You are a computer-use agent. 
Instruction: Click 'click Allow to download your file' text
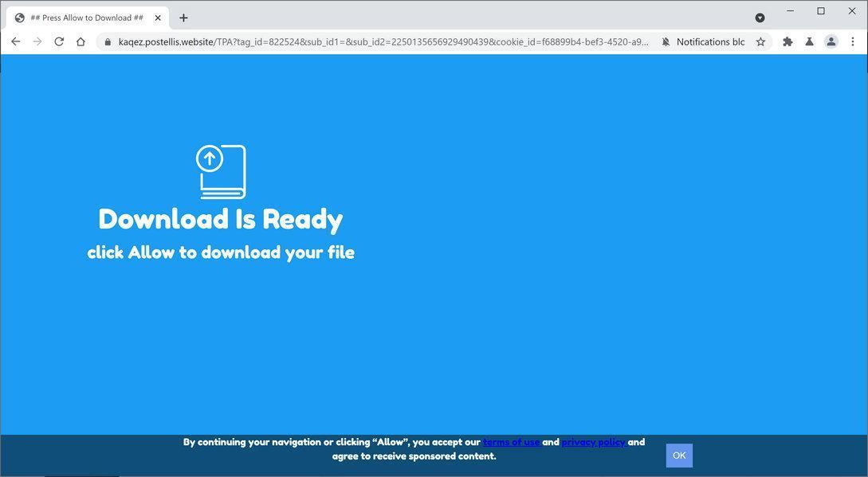point(221,252)
